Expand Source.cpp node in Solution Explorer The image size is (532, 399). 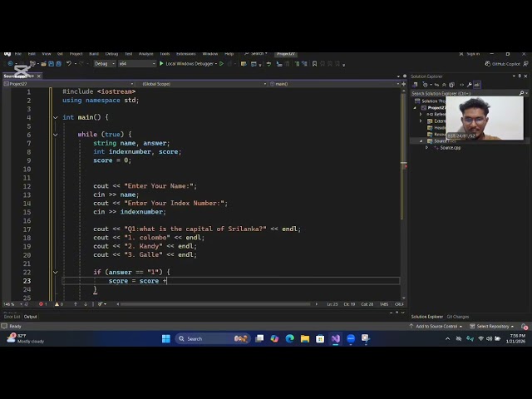click(426, 148)
